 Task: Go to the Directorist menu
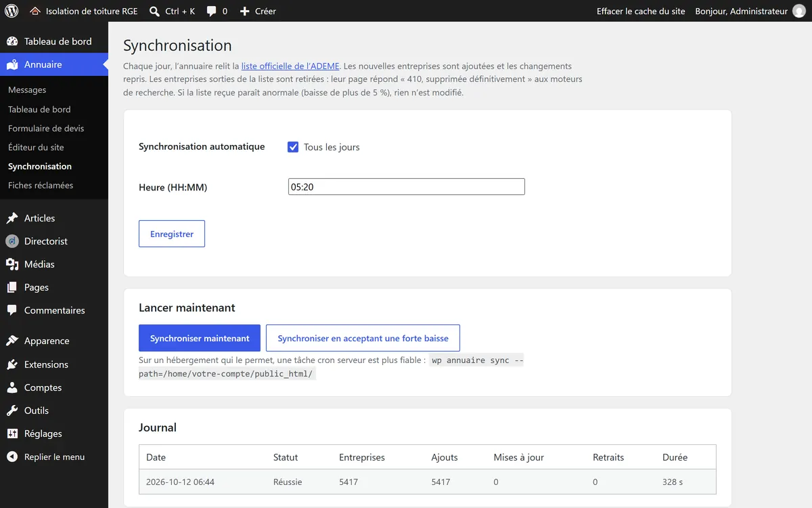(46, 241)
